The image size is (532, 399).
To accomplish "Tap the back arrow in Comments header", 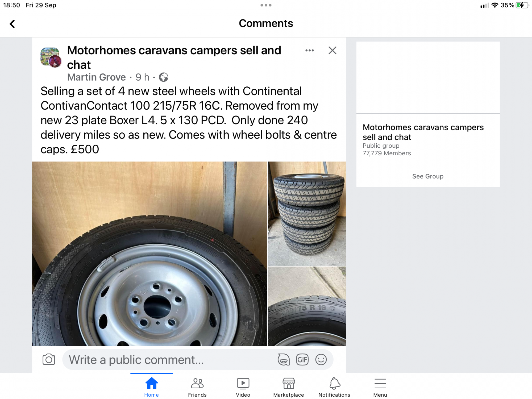I will pos(12,24).
